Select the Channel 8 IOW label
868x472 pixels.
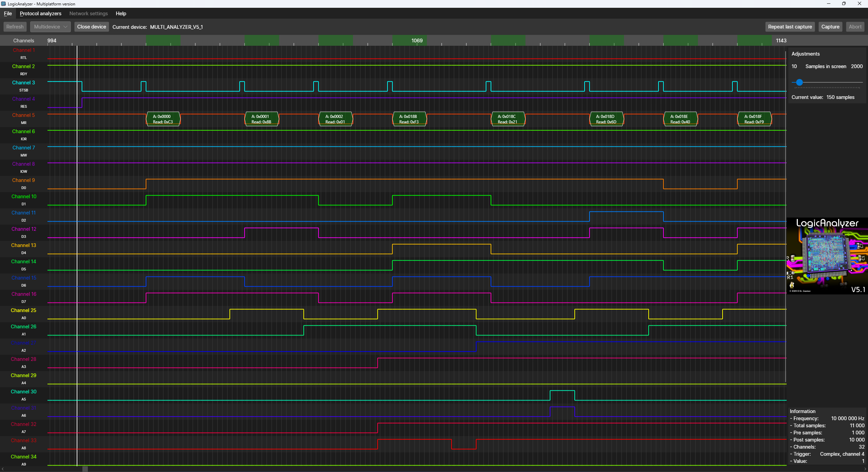click(x=24, y=167)
